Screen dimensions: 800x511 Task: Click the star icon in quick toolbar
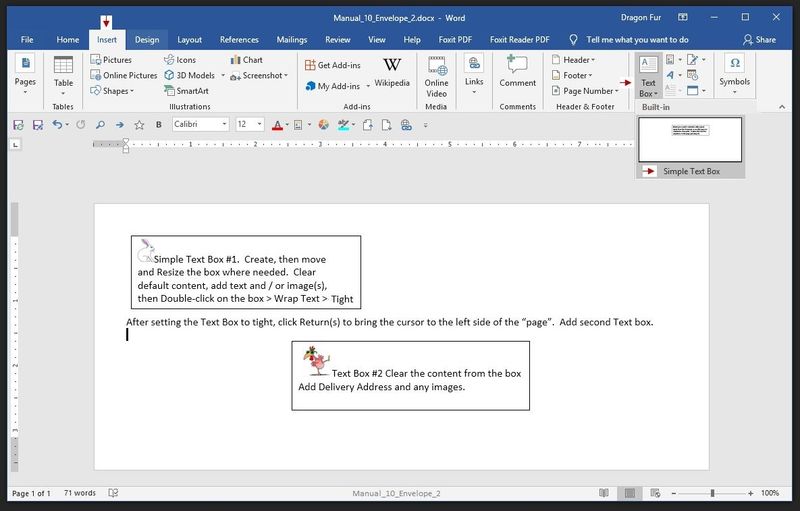(139, 125)
